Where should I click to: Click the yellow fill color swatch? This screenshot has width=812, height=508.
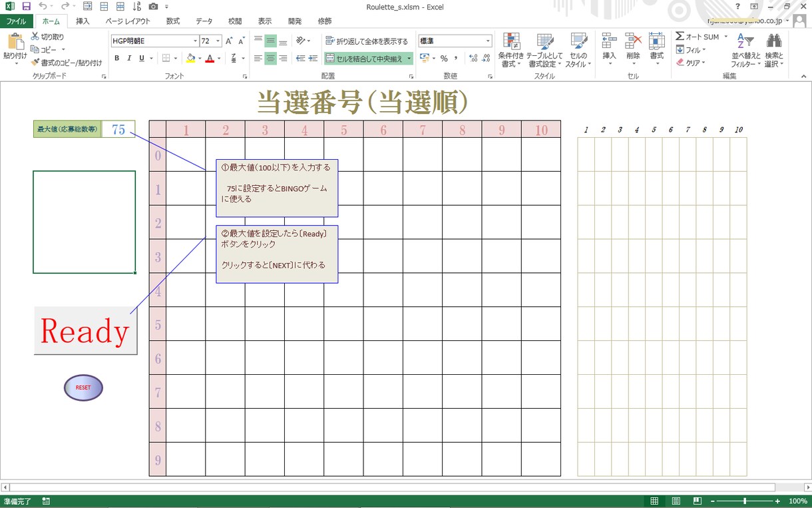(190, 59)
